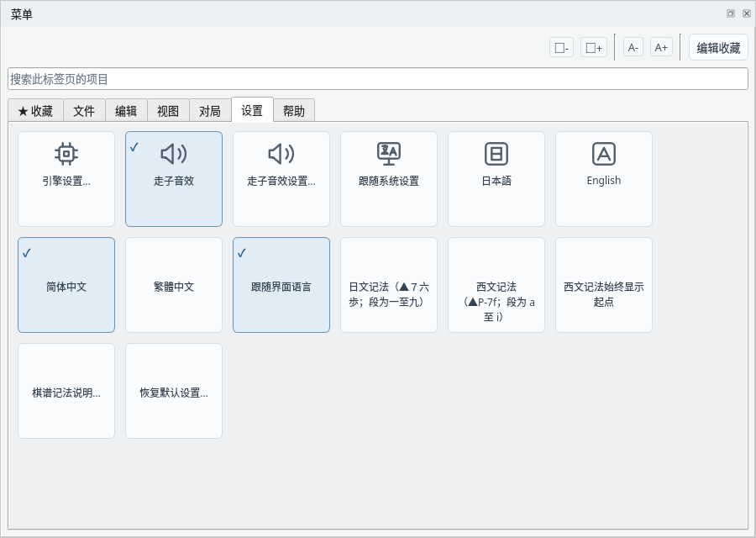Focus the 搜索此标签页的项目 search field

pos(377,79)
